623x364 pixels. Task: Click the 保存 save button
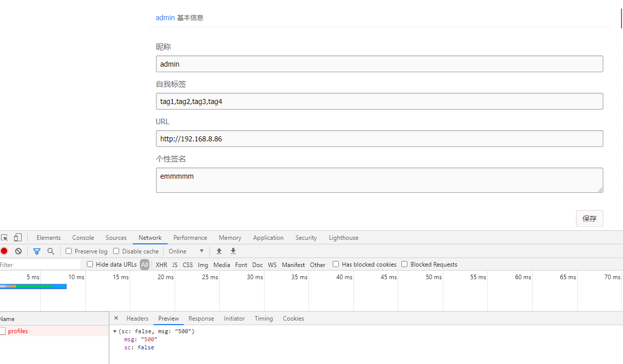pos(589,219)
